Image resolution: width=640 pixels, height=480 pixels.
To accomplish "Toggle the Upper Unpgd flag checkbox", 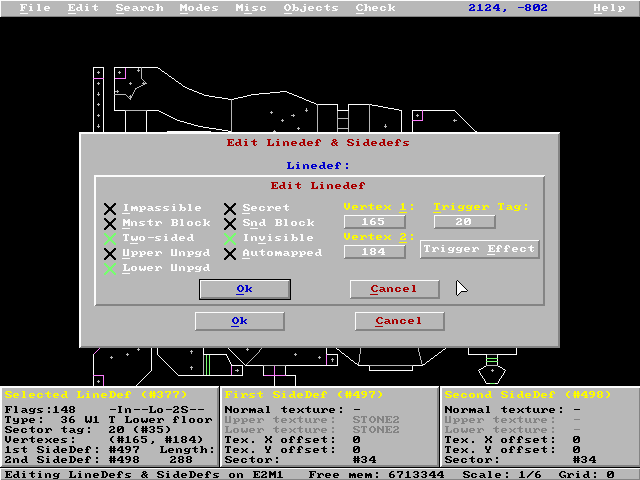I will [110, 254].
